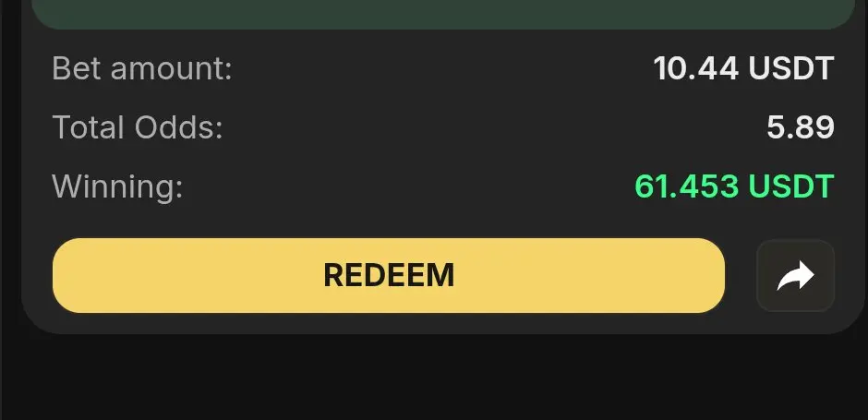
Task: Click the share arrow icon
Action: click(795, 276)
